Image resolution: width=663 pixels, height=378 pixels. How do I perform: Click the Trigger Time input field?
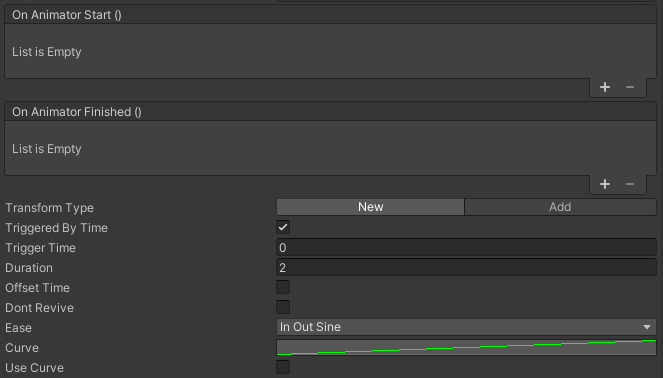pos(466,247)
